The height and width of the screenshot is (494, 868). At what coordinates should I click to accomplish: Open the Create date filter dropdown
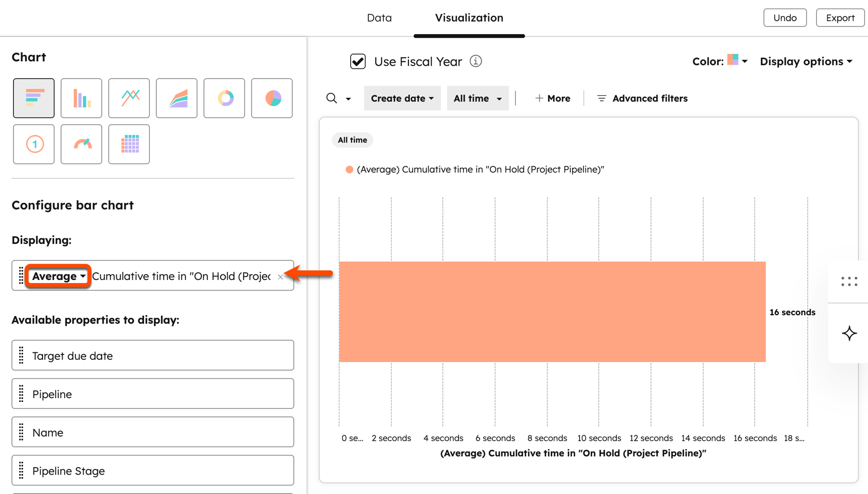coord(402,98)
